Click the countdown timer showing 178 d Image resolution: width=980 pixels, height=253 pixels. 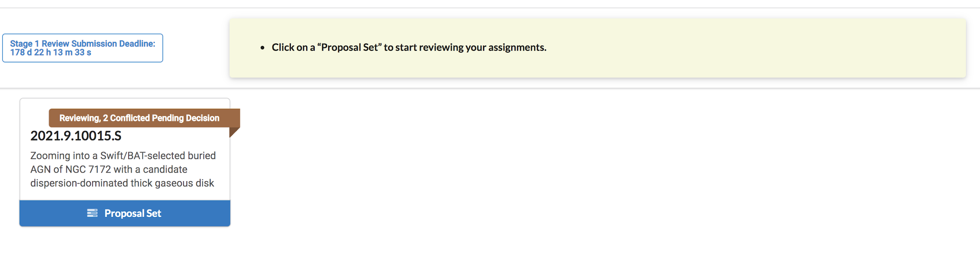[x=51, y=53]
